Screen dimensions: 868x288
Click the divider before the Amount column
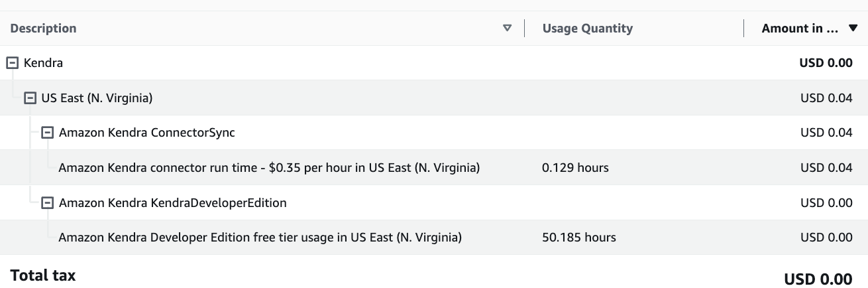coord(744,28)
